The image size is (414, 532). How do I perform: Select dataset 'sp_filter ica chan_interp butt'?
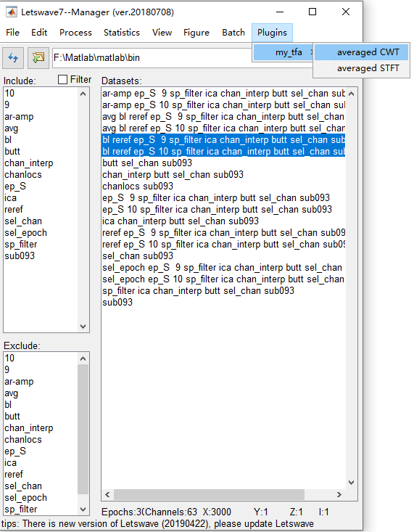click(x=223, y=291)
